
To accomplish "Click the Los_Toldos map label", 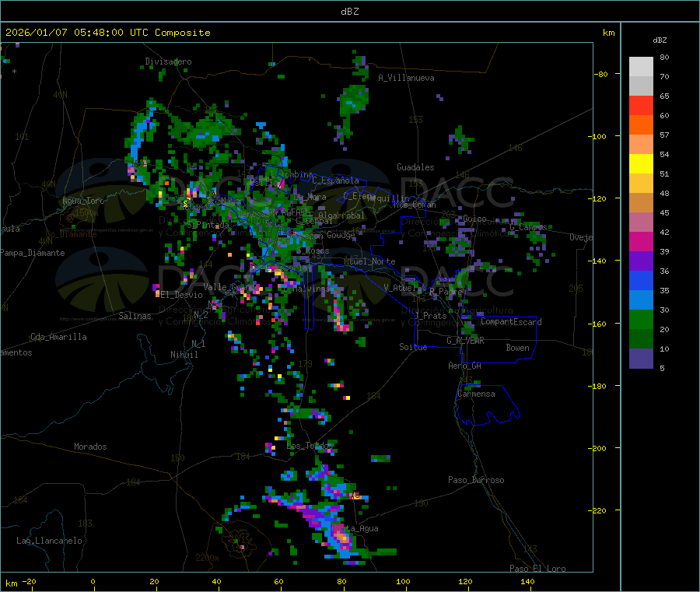I will coord(310,446).
